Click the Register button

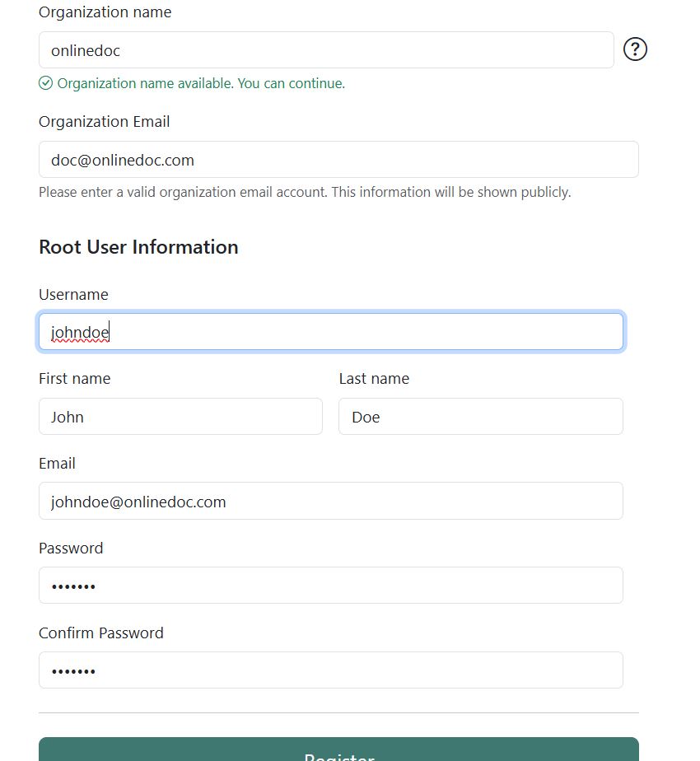coord(338,751)
